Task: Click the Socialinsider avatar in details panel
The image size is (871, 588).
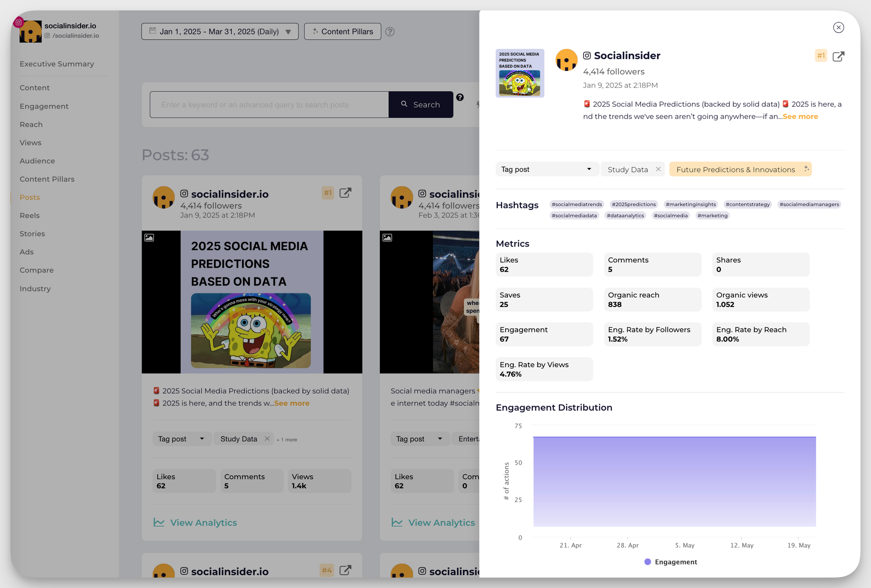Action: pos(566,60)
